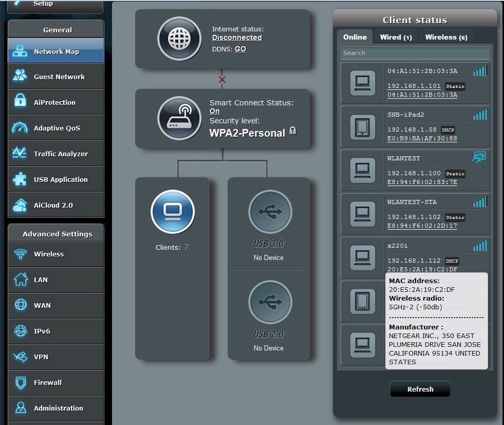
Task: Click the WLANTEST-STA client name
Action: pyautogui.click(x=412, y=202)
